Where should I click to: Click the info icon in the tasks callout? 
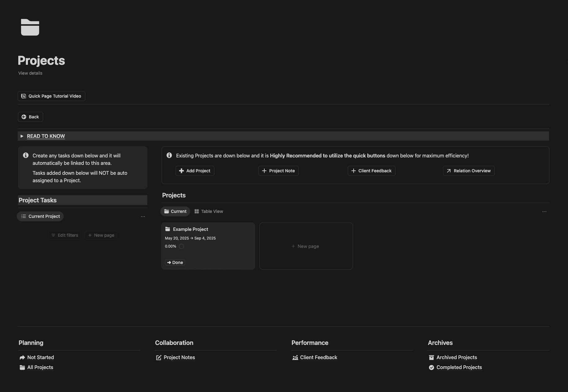(26, 155)
